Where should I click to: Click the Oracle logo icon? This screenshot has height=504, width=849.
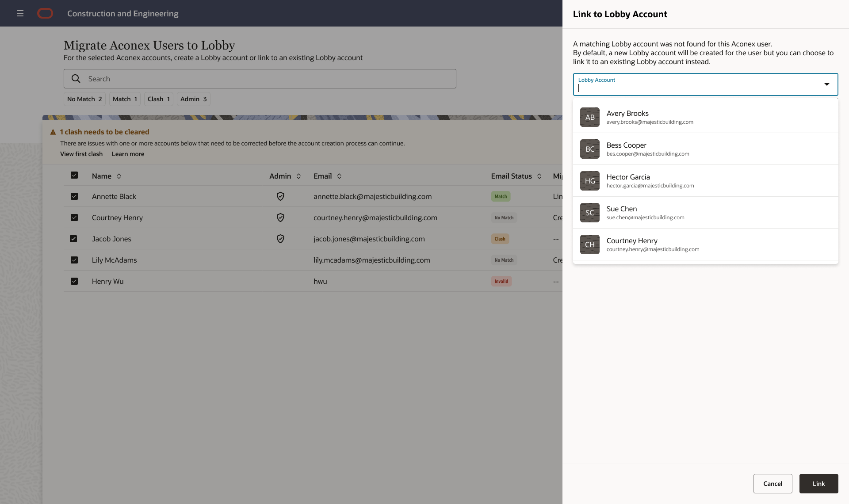[x=45, y=13]
